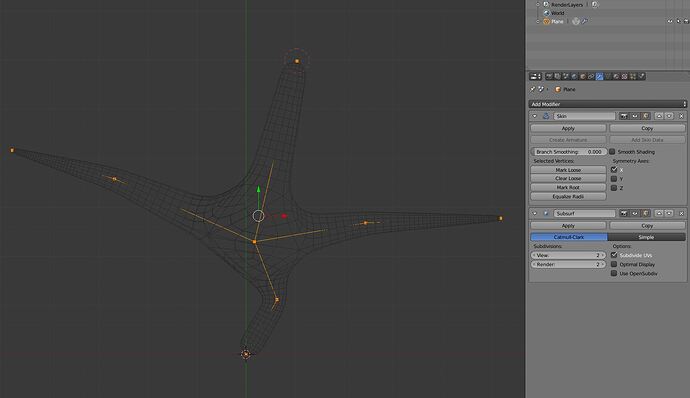This screenshot has height=398, width=690.
Task: Open the Constraints properties tab icon
Action: [591, 76]
